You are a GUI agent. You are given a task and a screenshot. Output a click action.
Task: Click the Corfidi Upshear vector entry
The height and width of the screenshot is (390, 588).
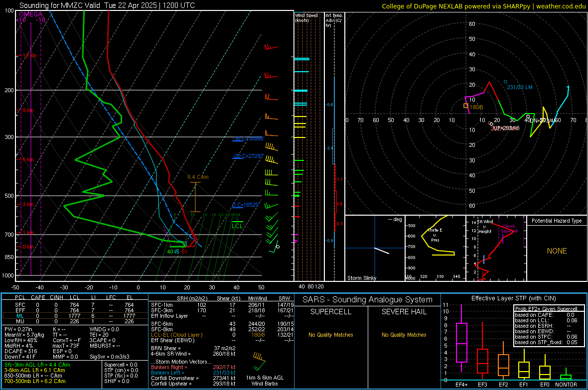(193, 384)
